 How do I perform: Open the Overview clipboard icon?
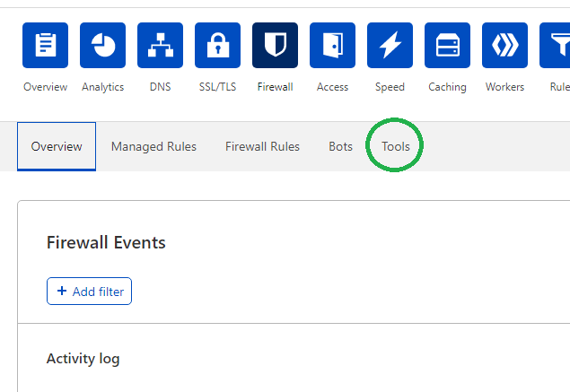[45, 46]
